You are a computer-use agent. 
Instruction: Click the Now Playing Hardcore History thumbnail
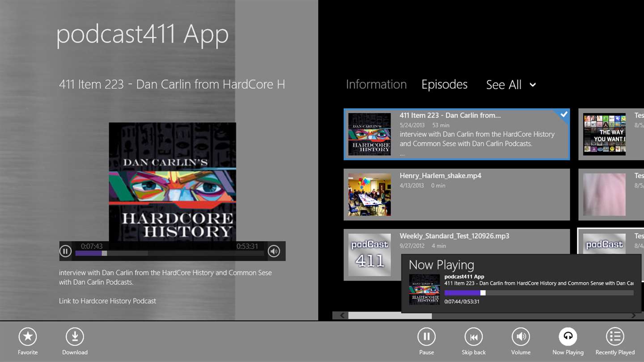[424, 290]
